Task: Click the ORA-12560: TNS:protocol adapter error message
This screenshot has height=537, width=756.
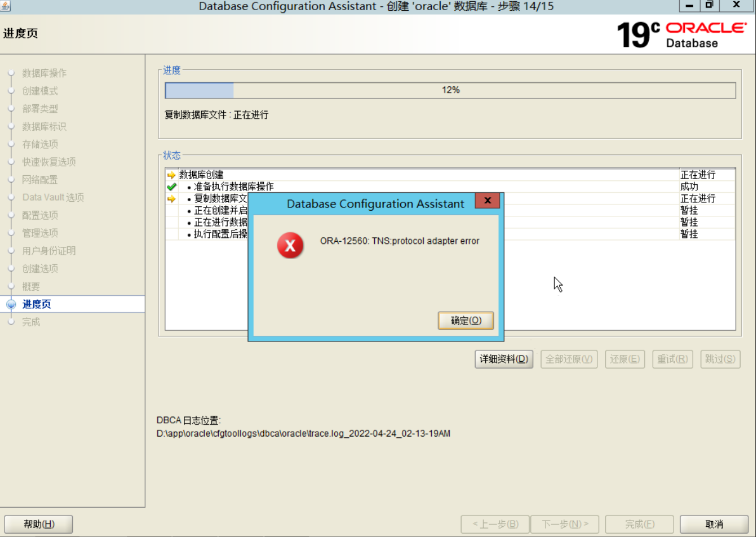Action: [x=400, y=241]
